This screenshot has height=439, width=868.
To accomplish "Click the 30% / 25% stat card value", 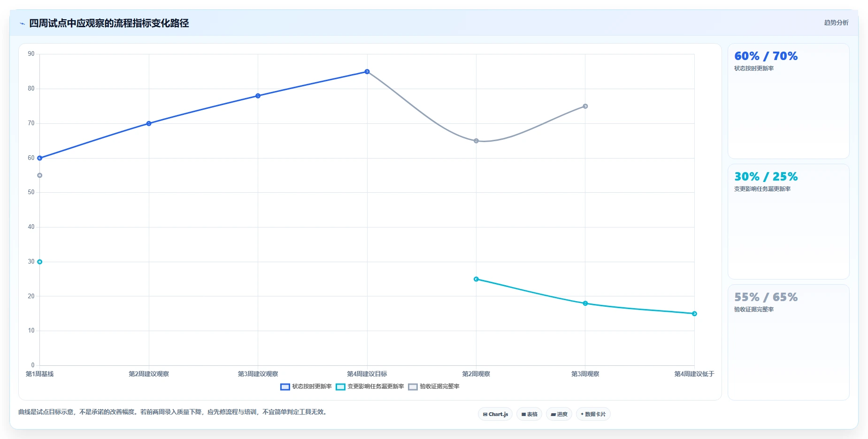I will pos(766,177).
